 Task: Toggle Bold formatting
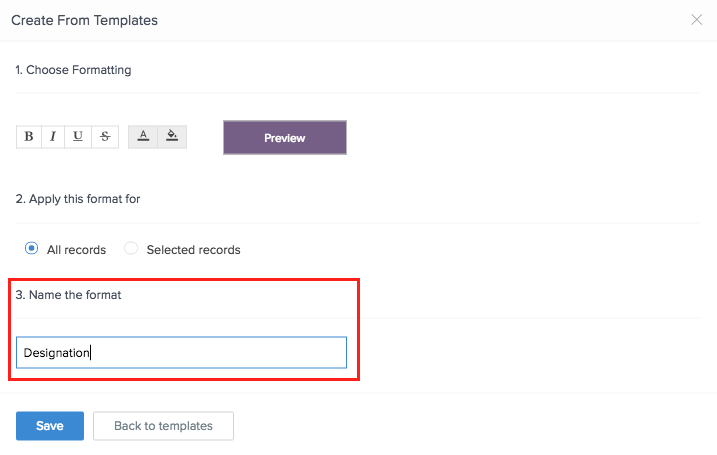tap(29, 137)
